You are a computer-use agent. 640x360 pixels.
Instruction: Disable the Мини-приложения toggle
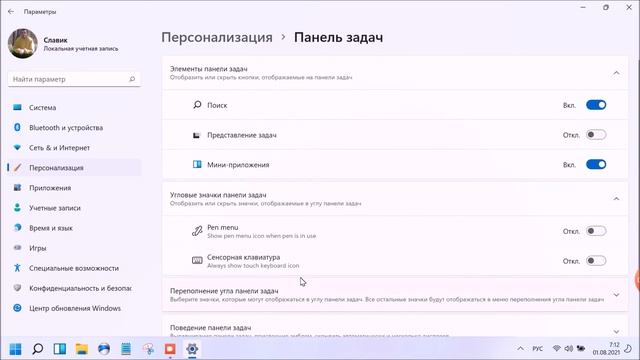(x=596, y=164)
